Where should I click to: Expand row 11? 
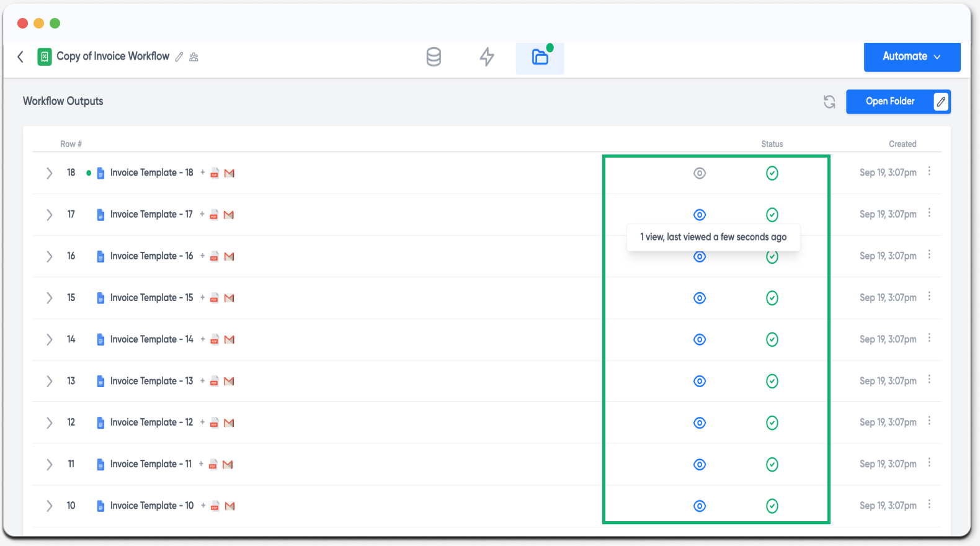pos(49,464)
